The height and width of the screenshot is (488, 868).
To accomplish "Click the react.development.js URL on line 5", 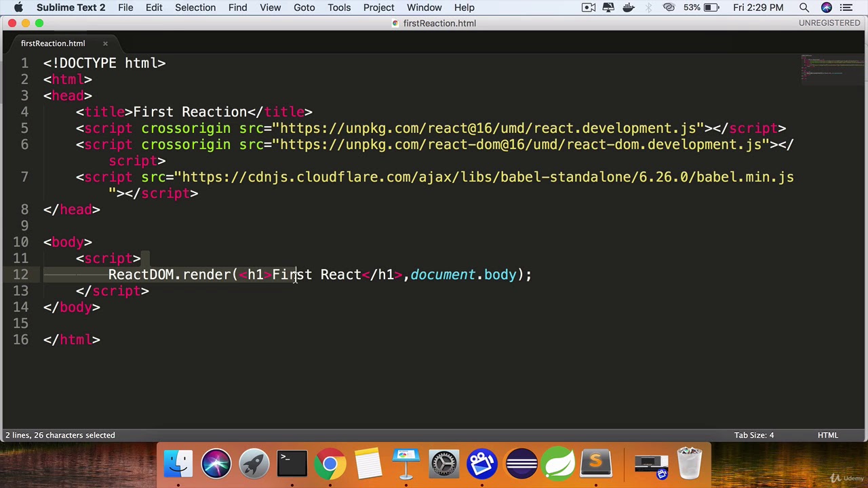I will coord(488,128).
